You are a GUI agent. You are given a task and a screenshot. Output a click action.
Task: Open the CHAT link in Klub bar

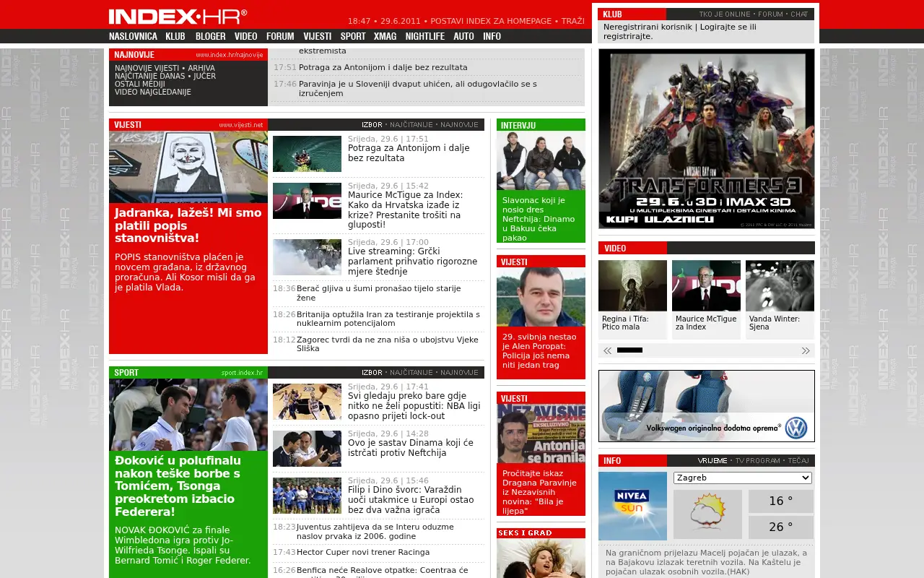(x=799, y=14)
